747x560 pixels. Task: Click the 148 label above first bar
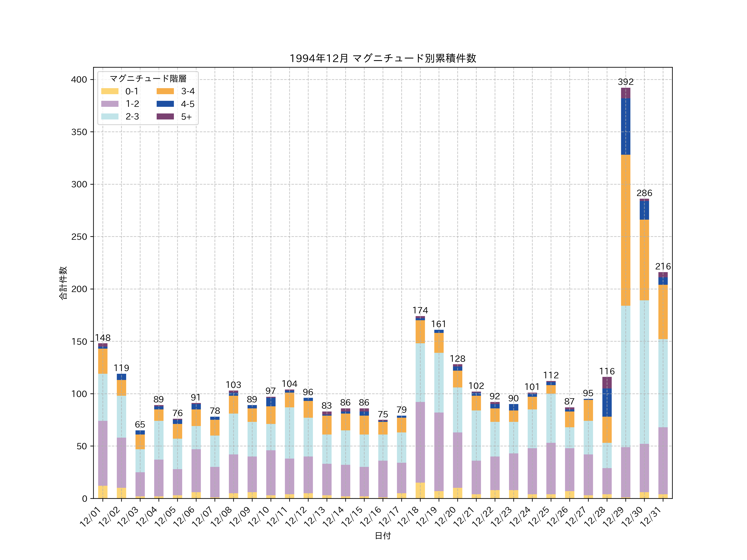pyautogui.click(x=103, y=337)
